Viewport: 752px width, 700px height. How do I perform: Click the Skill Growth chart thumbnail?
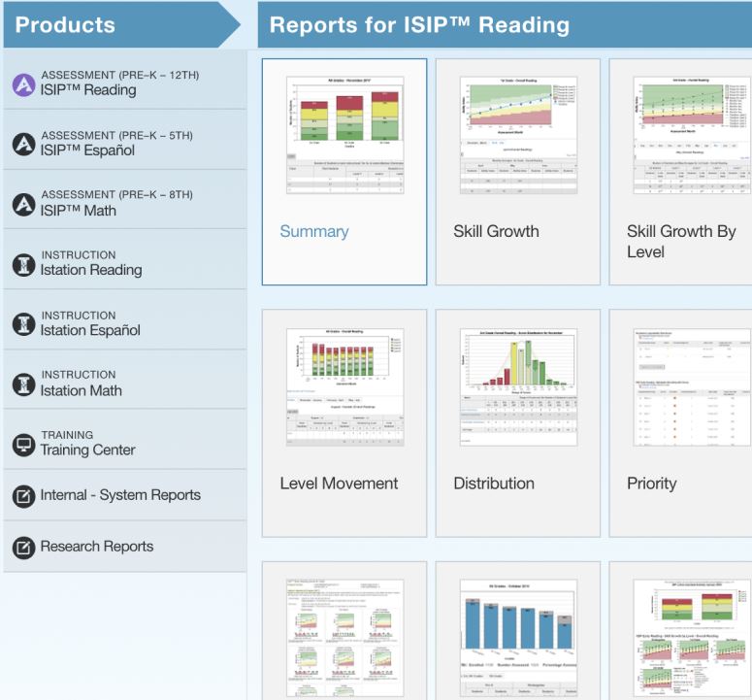point(518,135)
